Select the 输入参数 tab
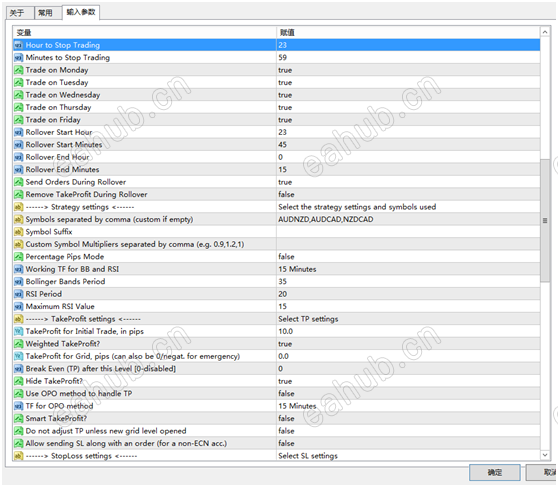The width and height of the screenshot is (558, 487). click(81, 12)
